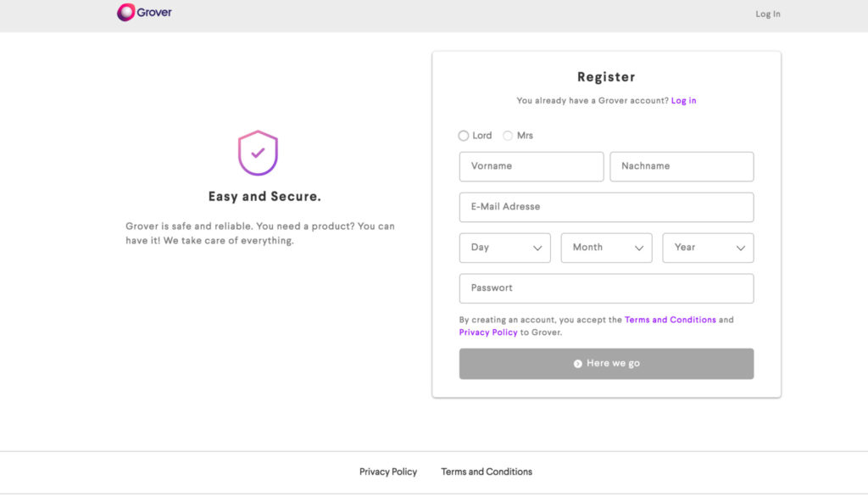Focus the Nachname input field
The height and width of the screenshot is (497, 868).
pos(682,166)
